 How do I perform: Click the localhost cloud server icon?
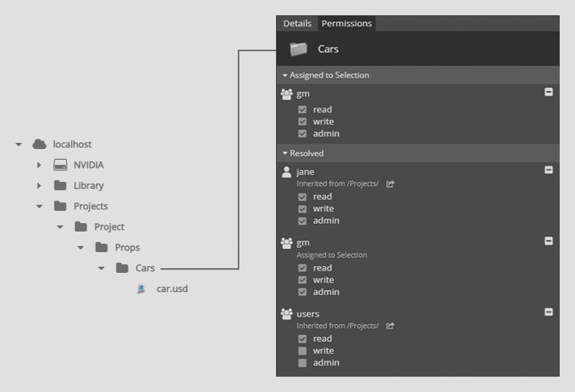point(39,144)
